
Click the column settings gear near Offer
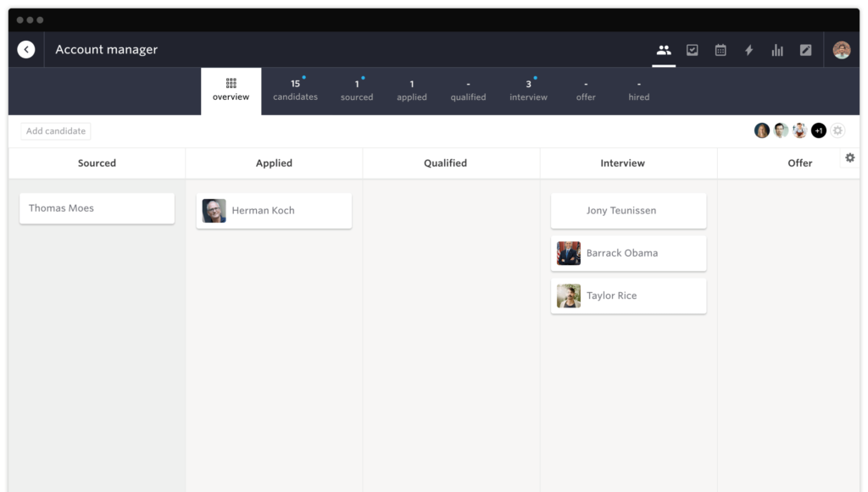point(849,158)
